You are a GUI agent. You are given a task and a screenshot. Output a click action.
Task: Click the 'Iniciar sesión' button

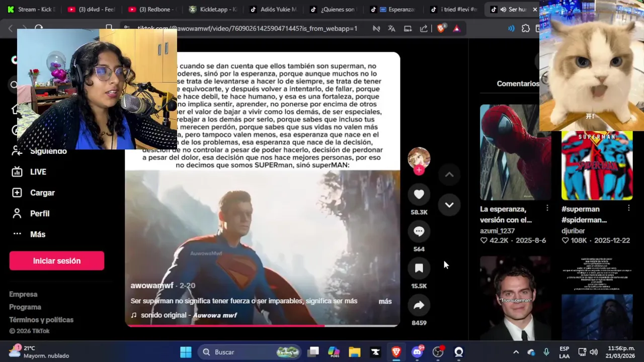pyautogui.click(x=57, y=261)
